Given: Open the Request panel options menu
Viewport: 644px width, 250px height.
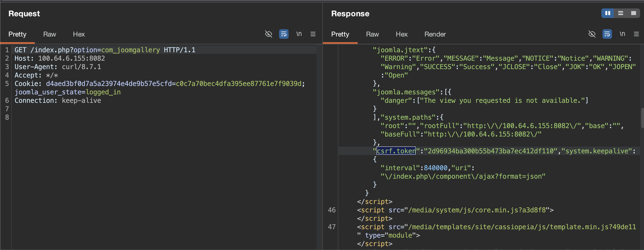Looking at the screenshot, I should click(x=313, y=34).
